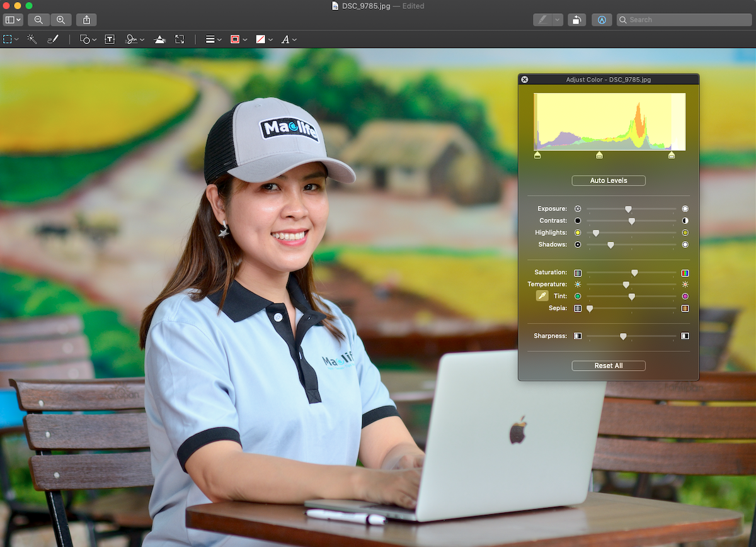Click the Reset All button
Screen dimensions: 756x547
[609, 366]
